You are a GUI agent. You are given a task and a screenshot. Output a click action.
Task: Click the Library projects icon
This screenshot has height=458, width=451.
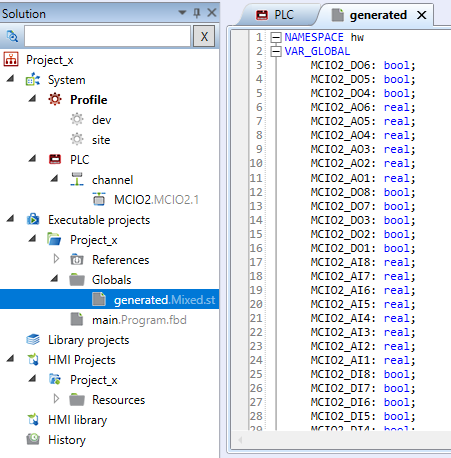tap(33, 339)
